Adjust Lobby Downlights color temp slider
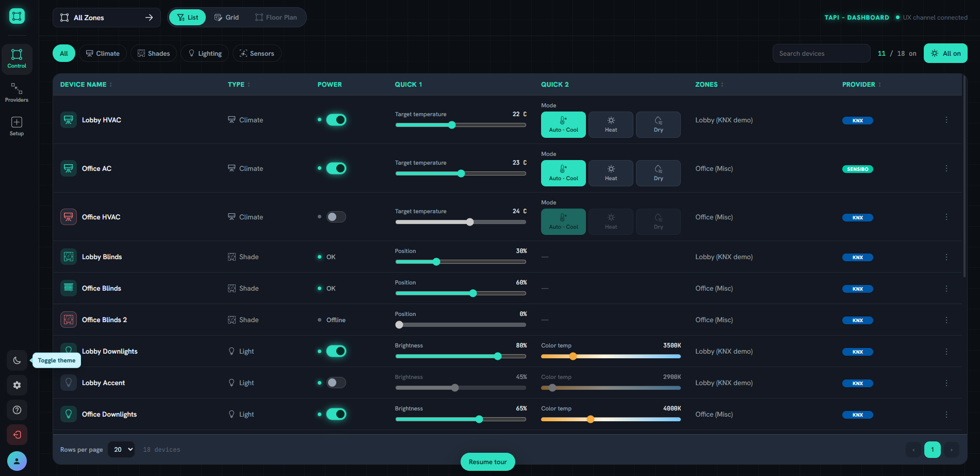This screenshot has height=476, width=980. [611, 356]
